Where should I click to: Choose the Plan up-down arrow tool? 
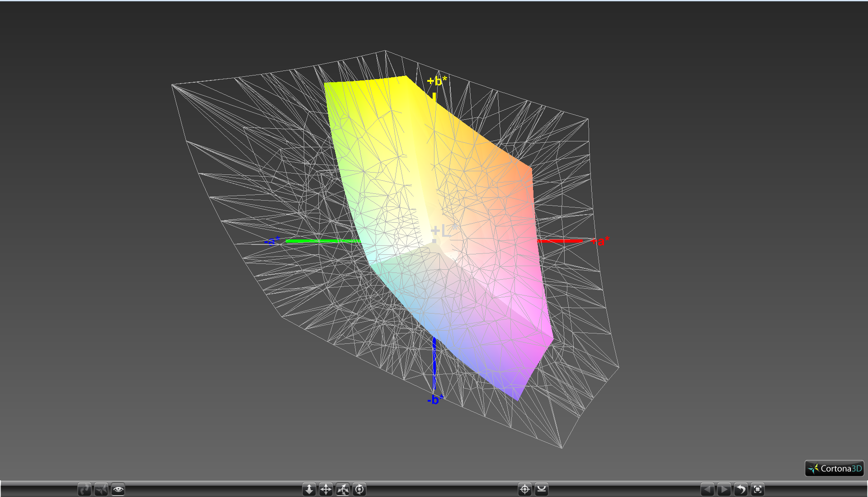tap(309, 489)
